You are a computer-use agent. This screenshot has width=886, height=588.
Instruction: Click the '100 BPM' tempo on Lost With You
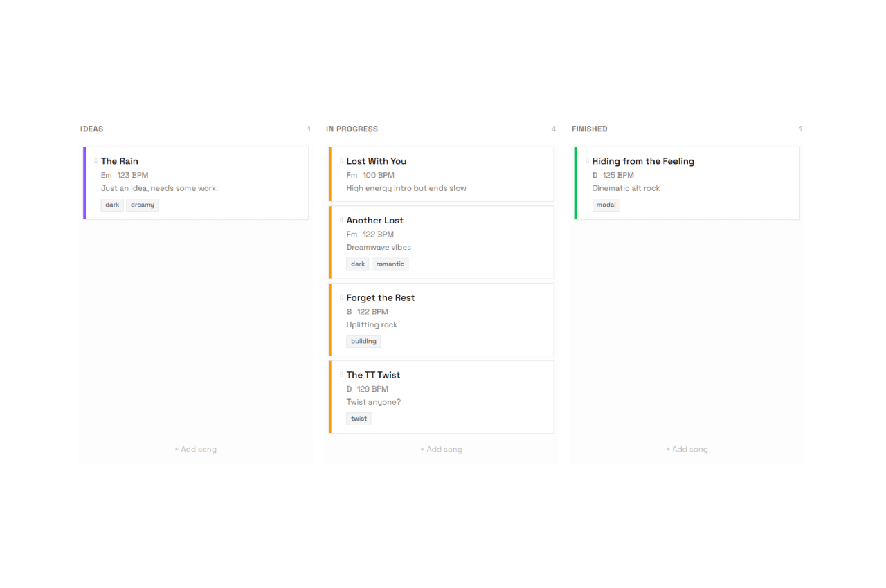379,175
